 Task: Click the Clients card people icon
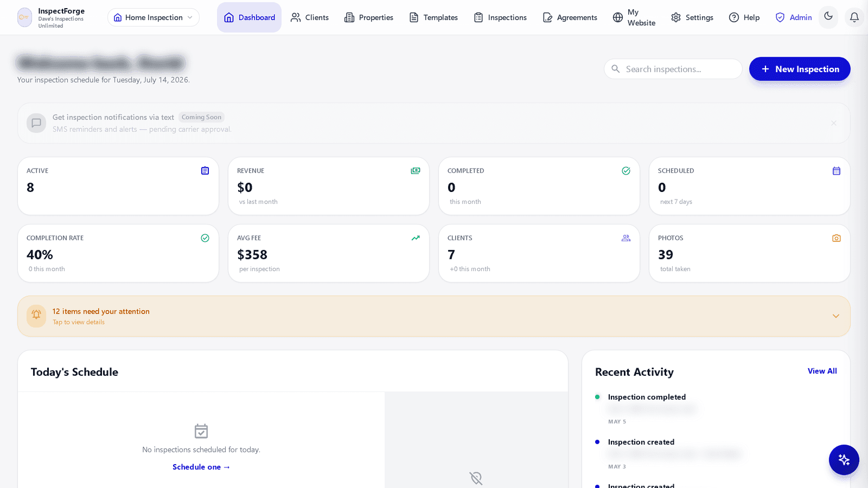[x=626, y=238]
